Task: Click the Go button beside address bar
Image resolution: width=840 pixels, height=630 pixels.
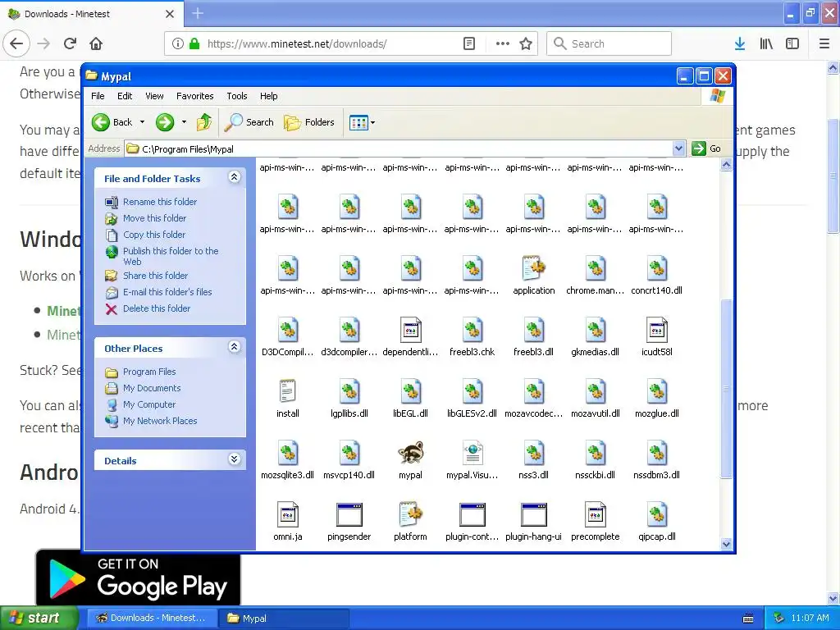Action: pyautogui.click(x=706, y=148)
